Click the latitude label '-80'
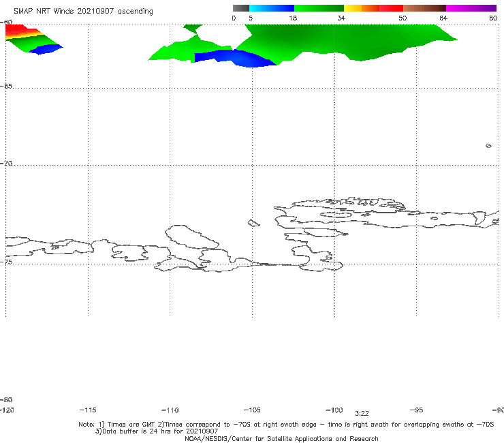504x443 pixels. point(6,399)
